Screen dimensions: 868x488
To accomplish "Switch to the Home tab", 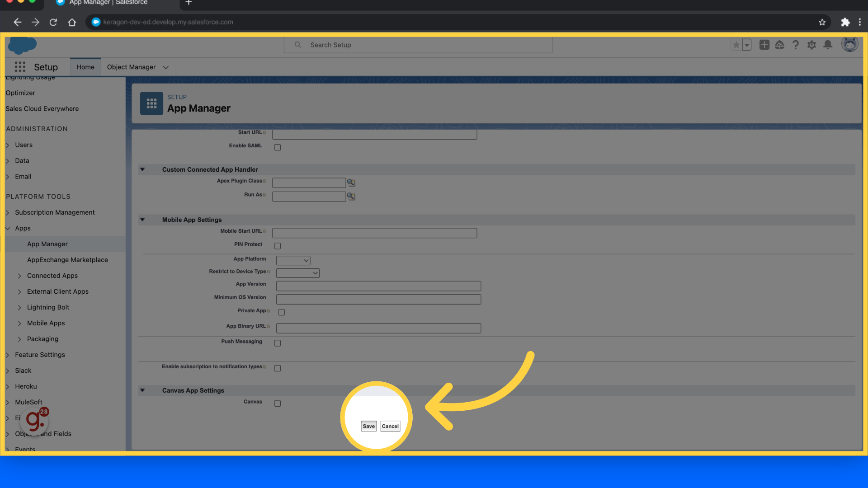I will click(x=85, y=67).
